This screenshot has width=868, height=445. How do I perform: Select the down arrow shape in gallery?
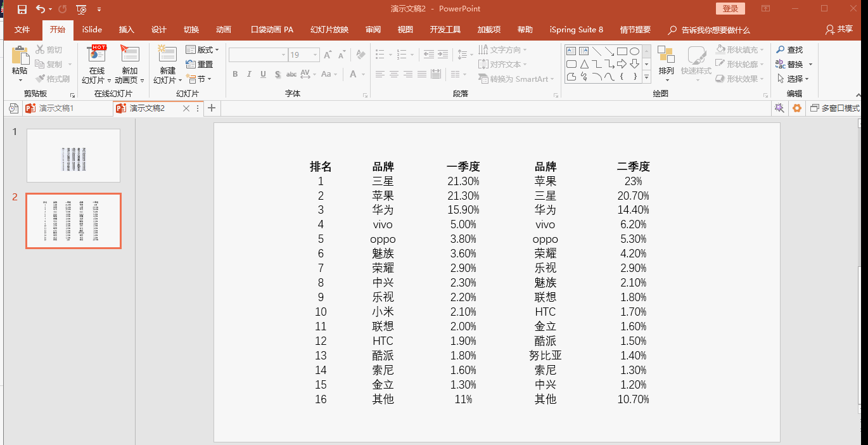pyautogui.click(x=634, y=64)
